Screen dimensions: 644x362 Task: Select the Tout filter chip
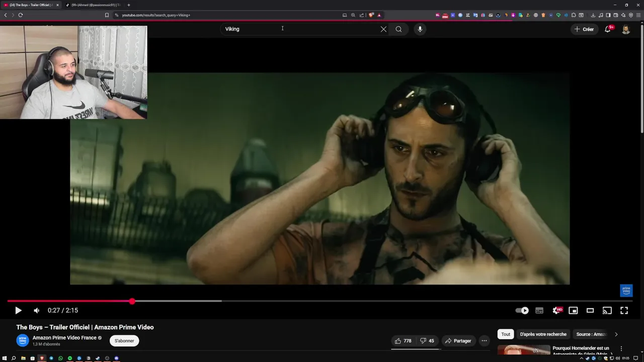(x=506, y=334)
